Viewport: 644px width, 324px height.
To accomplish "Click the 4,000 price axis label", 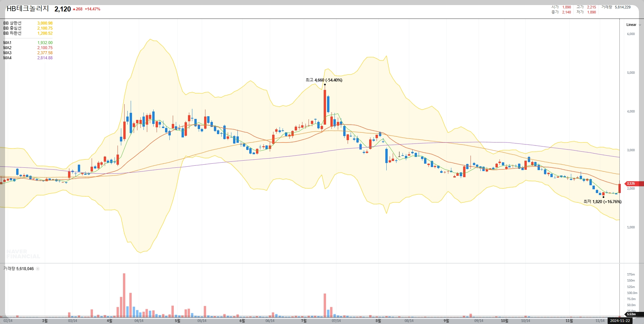I will [631, 111].
